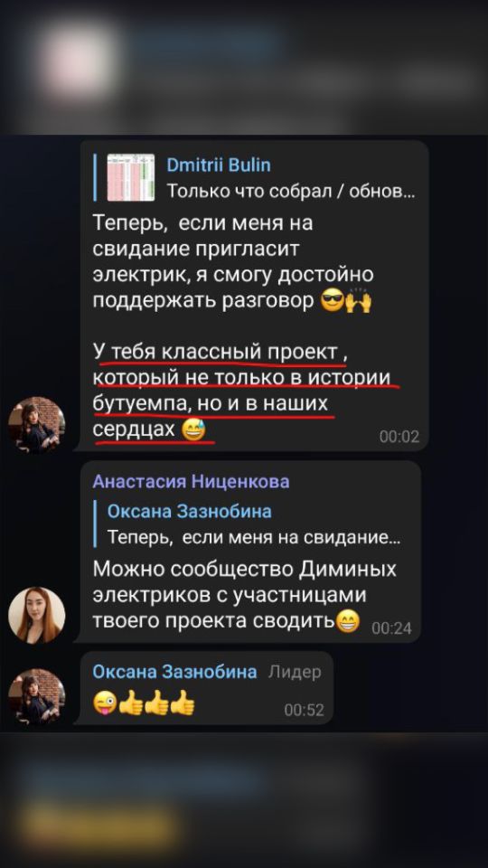This screenshot has height=868, width=488.
Task: Click the text 'Можно сообщество Диминых электриков'
Action: click(245, 581)
